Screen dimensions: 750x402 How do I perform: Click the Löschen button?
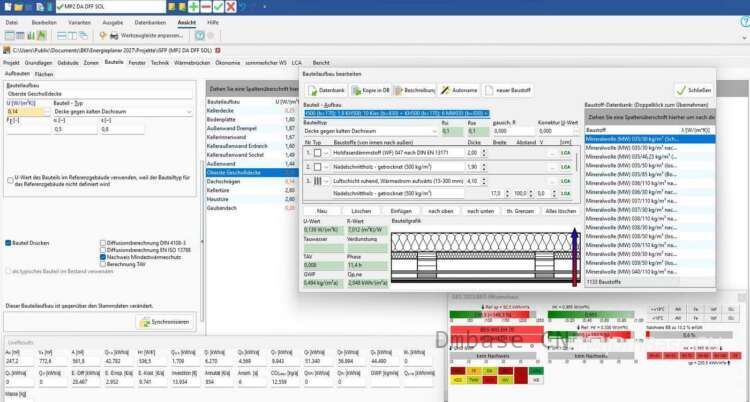(x=361, y=211)
